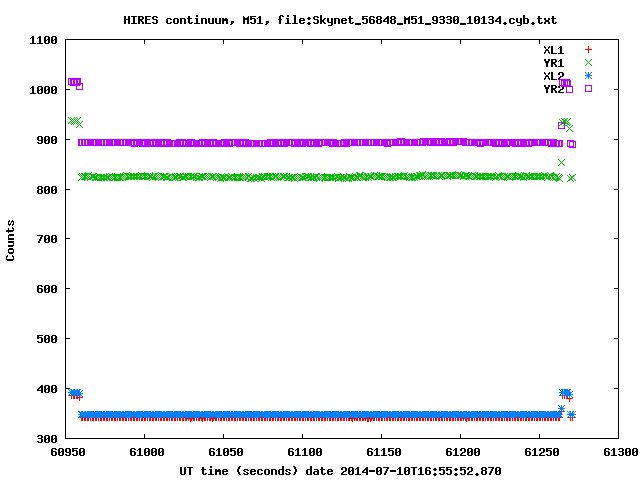Click the isolated blue XL2 point near 360 counts
Image resolution: width=640 pixels, height=480 pixels.
561,408
